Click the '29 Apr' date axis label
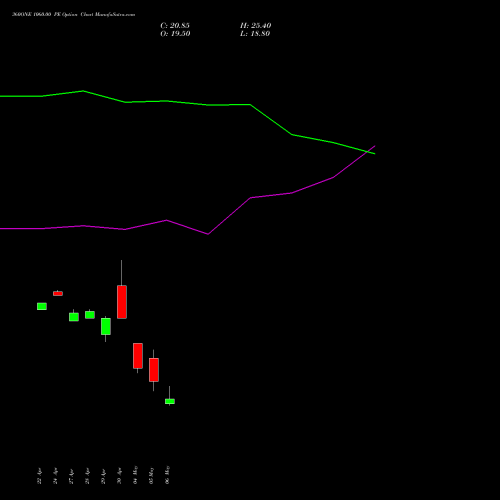The height and width of the screenshot is (500, 500). [x=103, y=477]
